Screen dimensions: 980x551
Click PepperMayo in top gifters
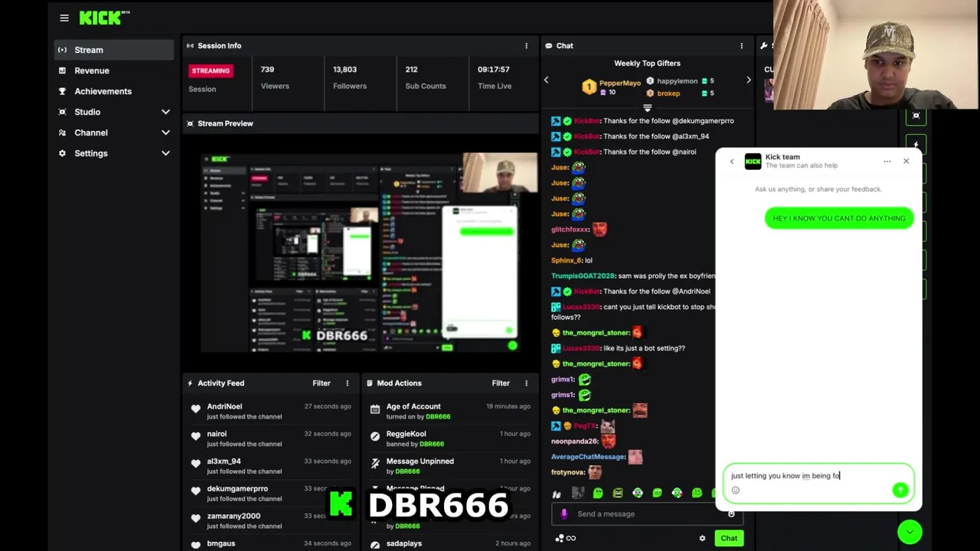point(620,83)
